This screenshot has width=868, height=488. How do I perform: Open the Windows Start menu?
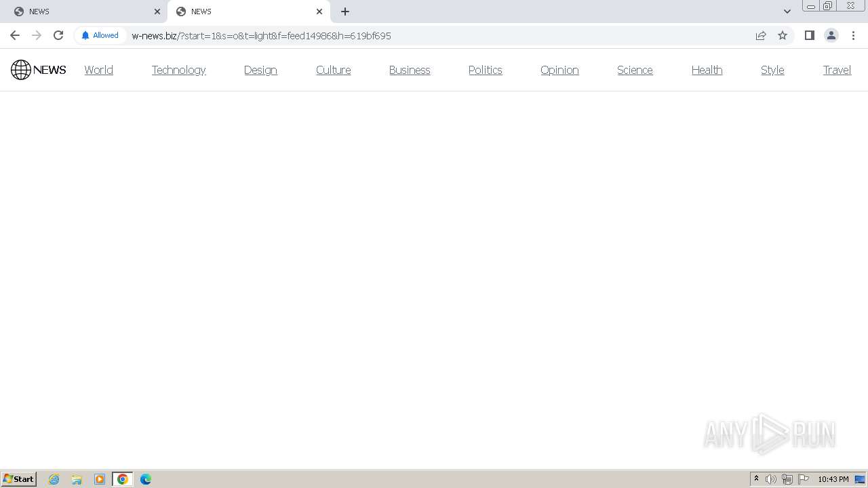(x=19, y=479)
